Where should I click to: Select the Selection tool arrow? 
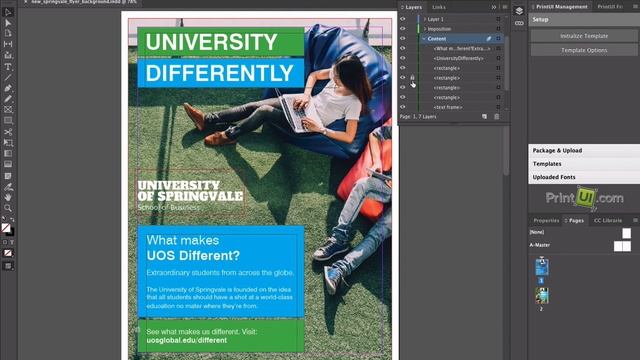pyautogui.click(x=8, y=12)
